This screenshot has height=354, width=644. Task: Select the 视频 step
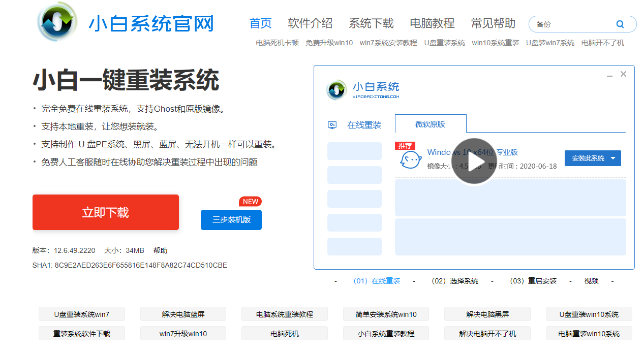591,281
